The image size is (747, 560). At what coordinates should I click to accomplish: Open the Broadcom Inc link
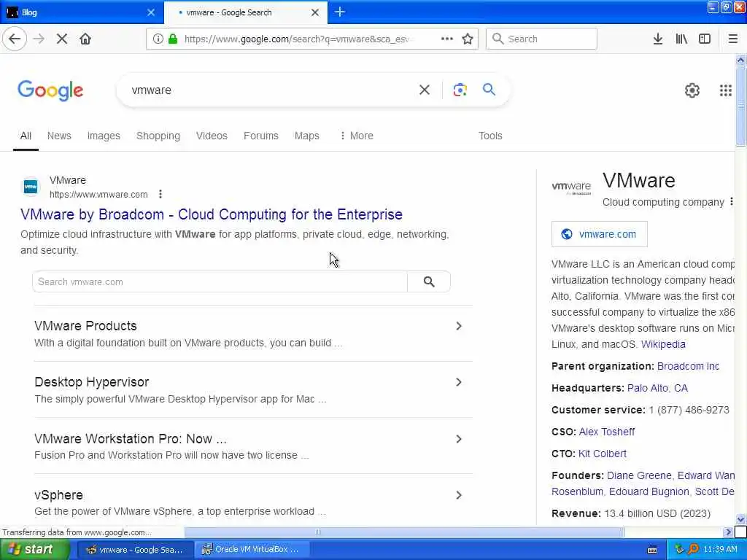coord(688,366)
